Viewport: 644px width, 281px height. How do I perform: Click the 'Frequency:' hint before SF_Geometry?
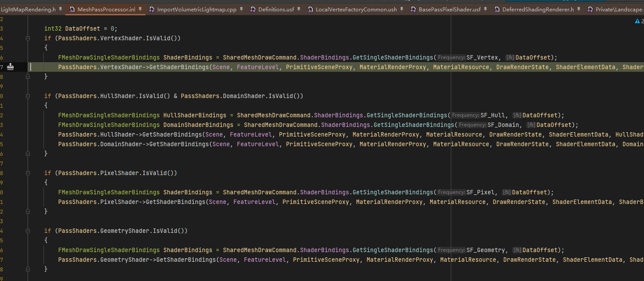pos(451,250)
